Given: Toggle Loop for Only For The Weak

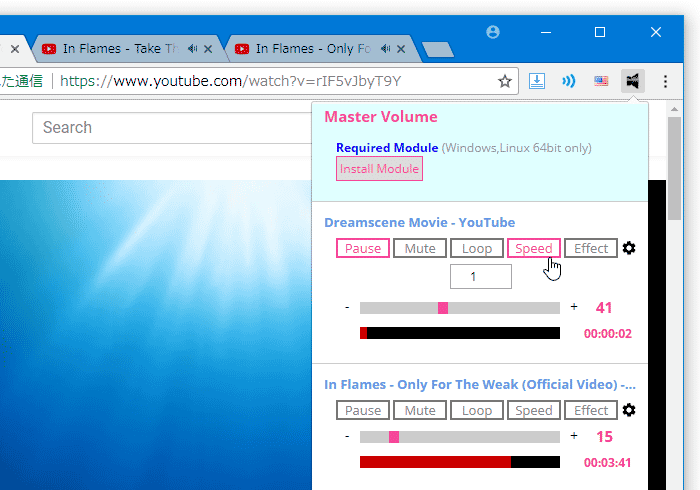Looking at the screenshot, I should [x=477, y=410].
